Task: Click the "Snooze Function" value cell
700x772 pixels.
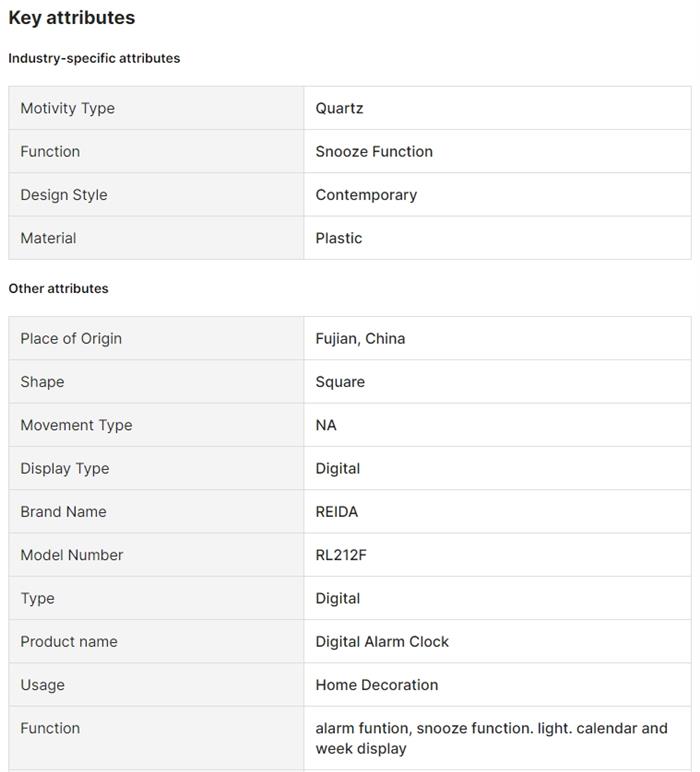Action: (x=374, y=151)
